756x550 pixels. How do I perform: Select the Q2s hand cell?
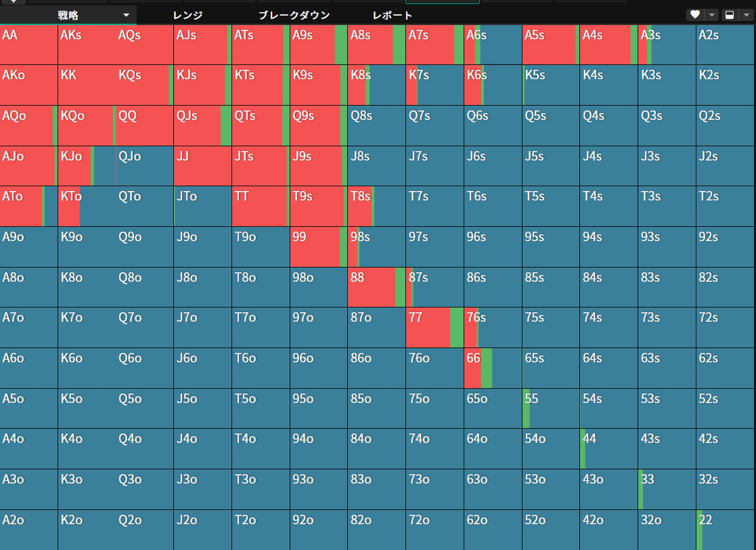(725, 125)
